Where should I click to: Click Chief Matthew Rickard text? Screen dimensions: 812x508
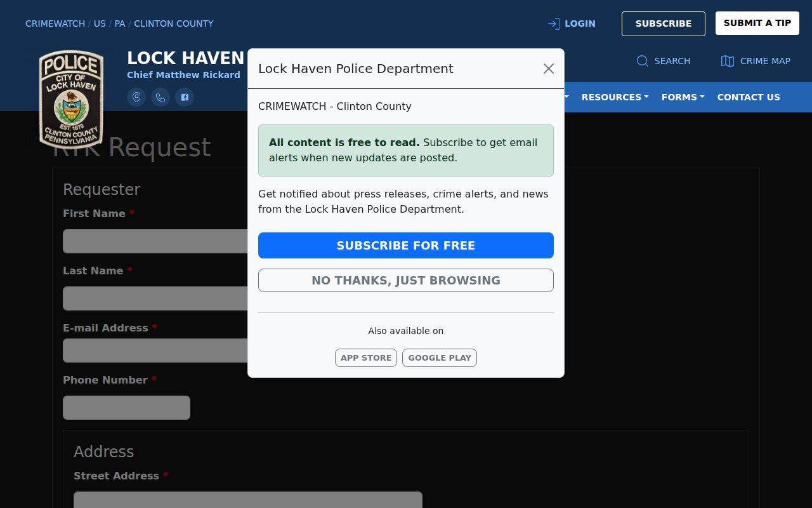(183, 75)
